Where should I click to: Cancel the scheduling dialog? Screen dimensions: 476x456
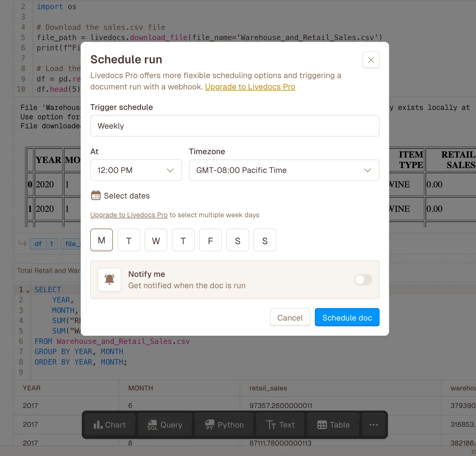pyautogui.click(x=290, y=317)
